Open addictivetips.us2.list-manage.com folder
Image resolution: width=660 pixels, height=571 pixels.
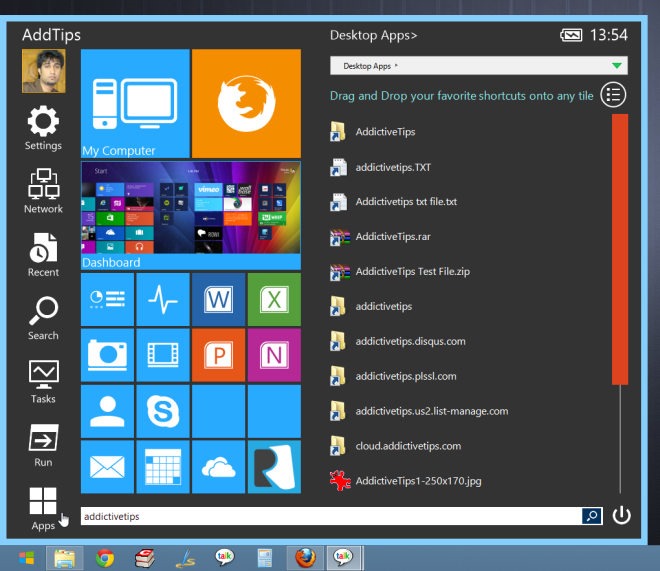(419, 411)
